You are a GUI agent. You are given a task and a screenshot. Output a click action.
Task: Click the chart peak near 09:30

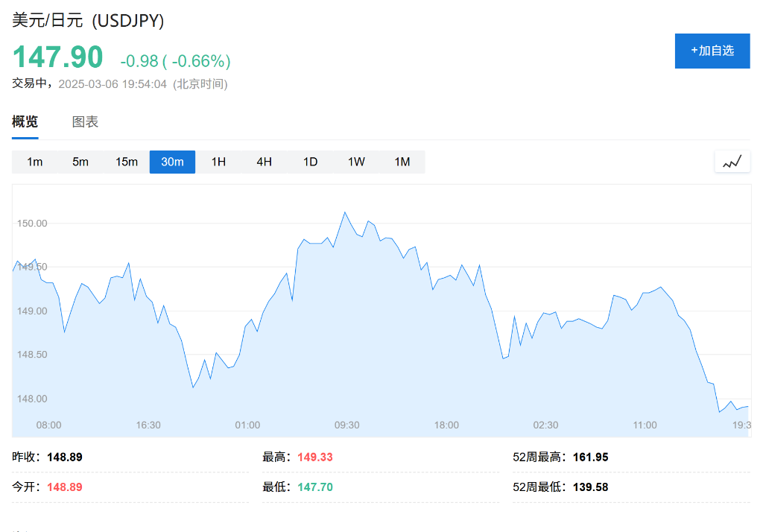344,212
